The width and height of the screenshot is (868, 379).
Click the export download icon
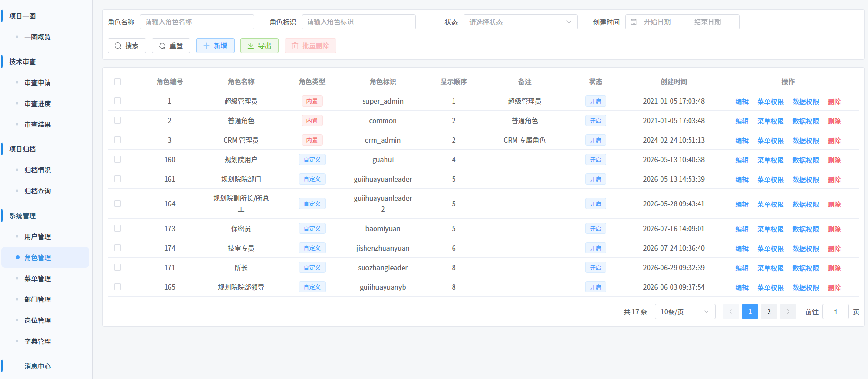tap(250, 46)
